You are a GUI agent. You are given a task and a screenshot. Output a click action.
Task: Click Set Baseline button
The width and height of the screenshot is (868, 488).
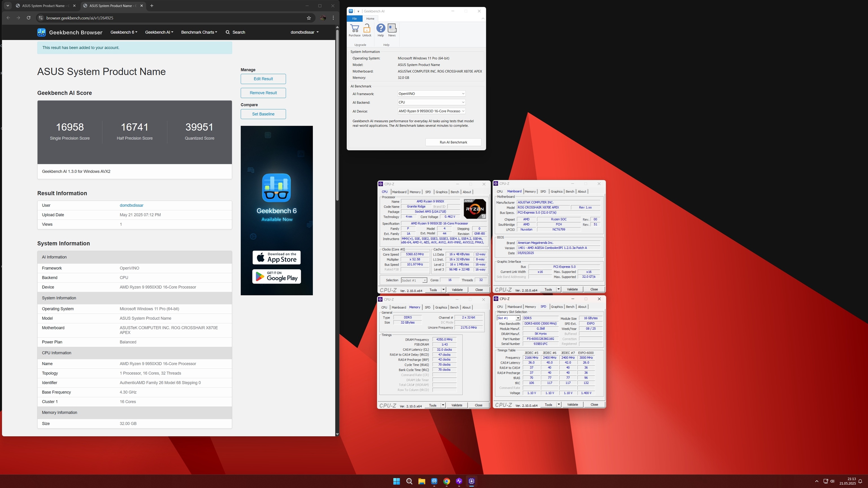[x=263, y=114]
